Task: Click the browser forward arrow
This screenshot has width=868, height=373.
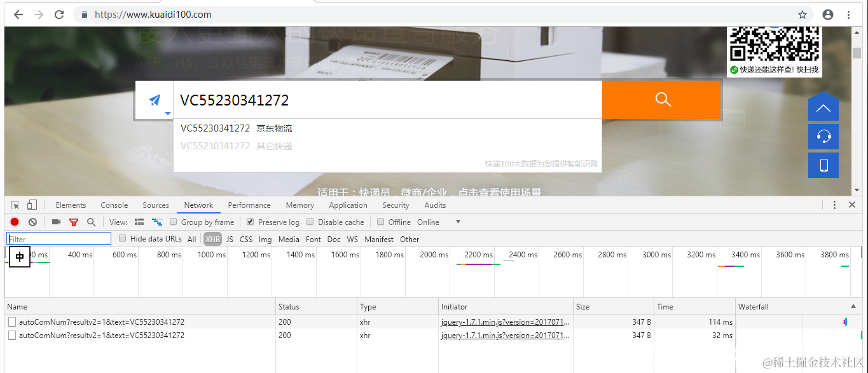Action: pos(38,14)
